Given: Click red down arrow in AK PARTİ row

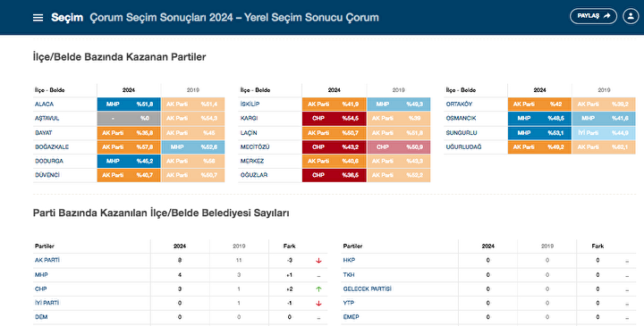Looking at the screenshot, I should pyautogui.click(x=318, y=261).
